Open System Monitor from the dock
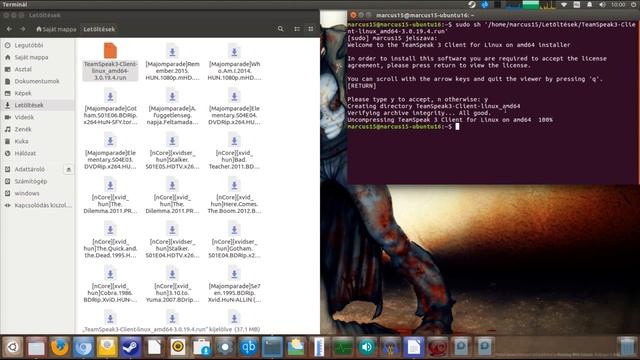Viewport: 640px width, 360px height. pyautogui.click(x=343, y=347)
